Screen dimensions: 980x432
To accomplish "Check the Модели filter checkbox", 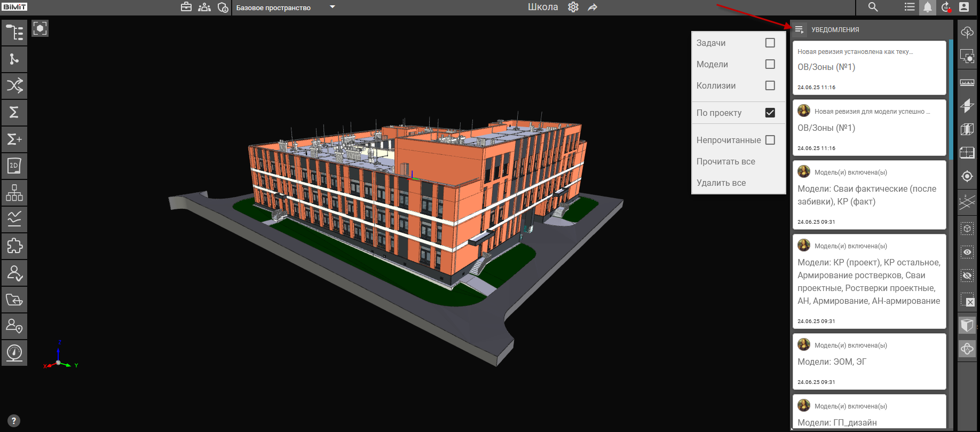I will tap(770, 64).
